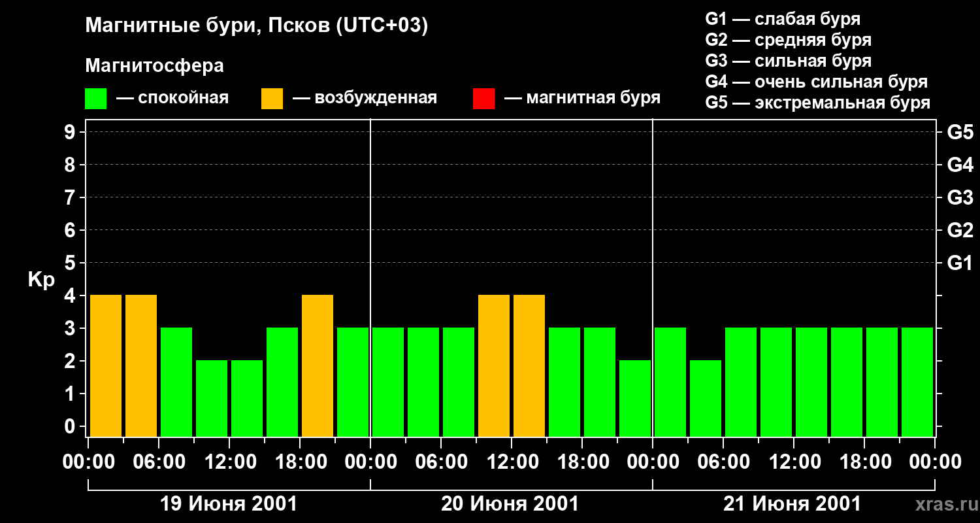Click the '18:00' time label for 20 Июня
This screenshot has width=980, height=523.
583,462
